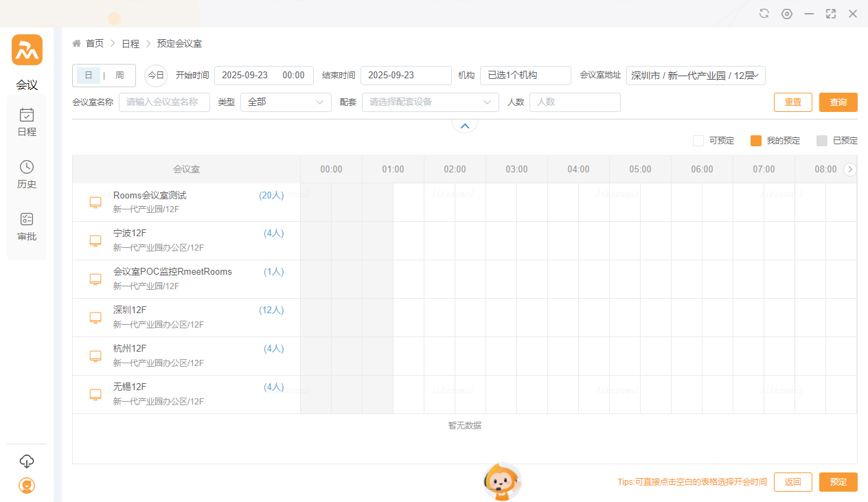Open the 日程 schedule sidebar icon

pos(27,122)
